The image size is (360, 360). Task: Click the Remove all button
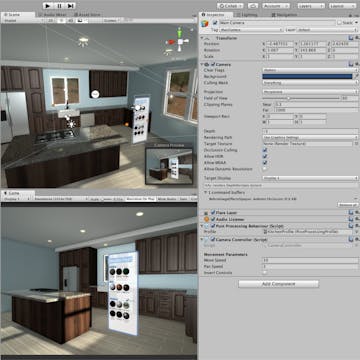[348, 205]
